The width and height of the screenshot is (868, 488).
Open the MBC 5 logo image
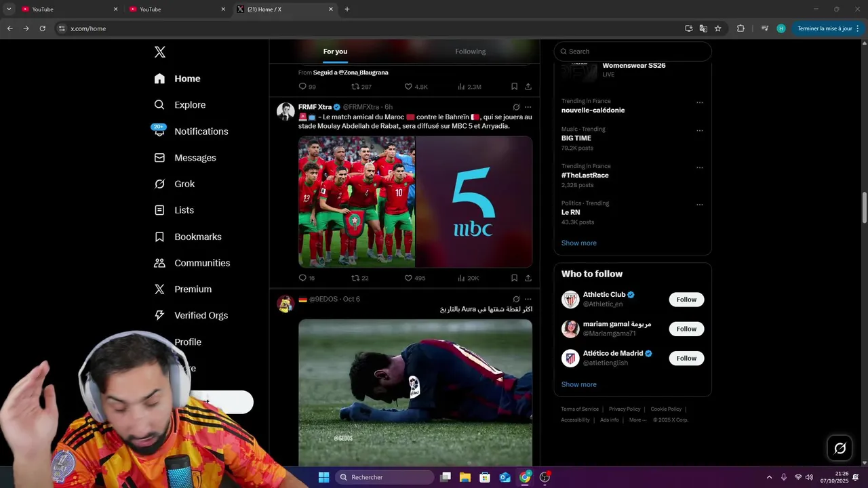(x=474, y=202)
